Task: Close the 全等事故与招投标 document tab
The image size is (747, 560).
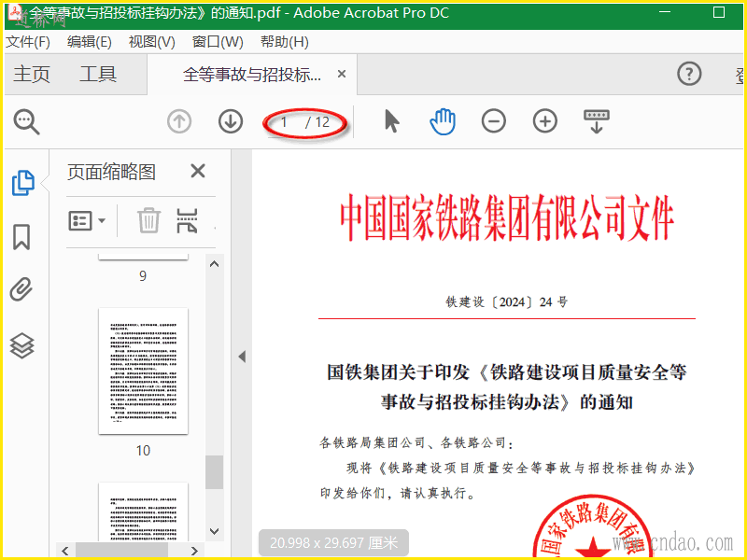Action: (342, 74)
